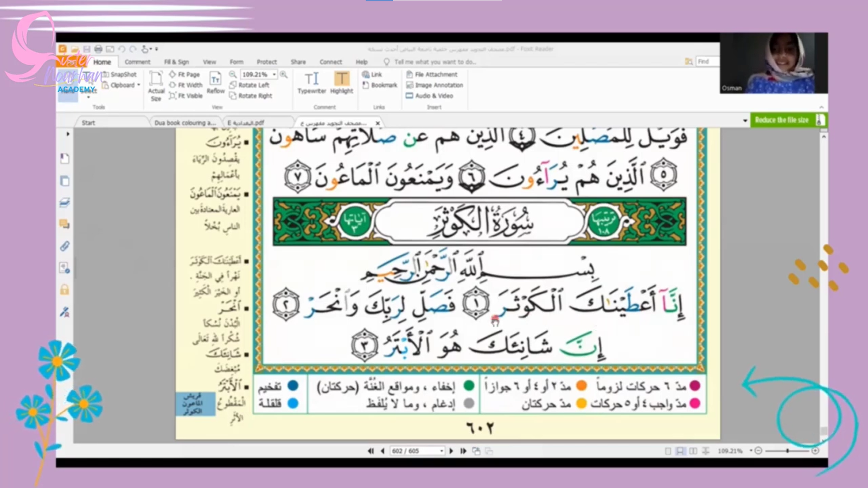Switch to the Dua book colouring tab
868x488 pixels.
185,123
